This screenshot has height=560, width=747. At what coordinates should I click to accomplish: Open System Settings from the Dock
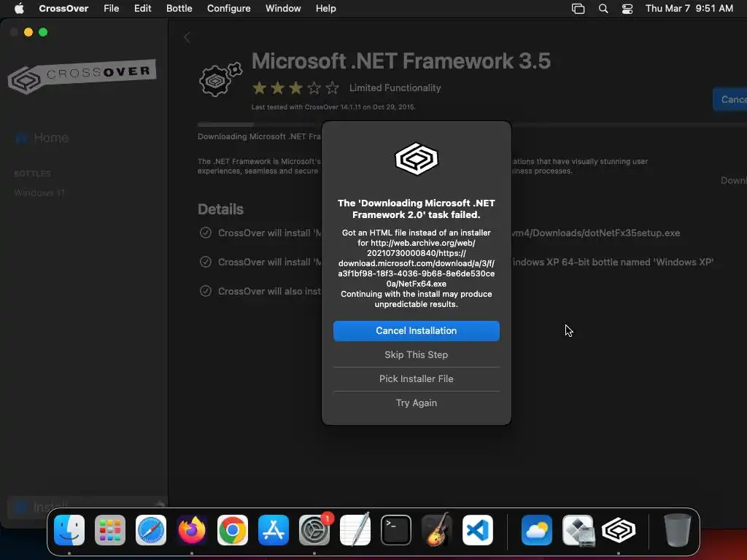[314, 530]
